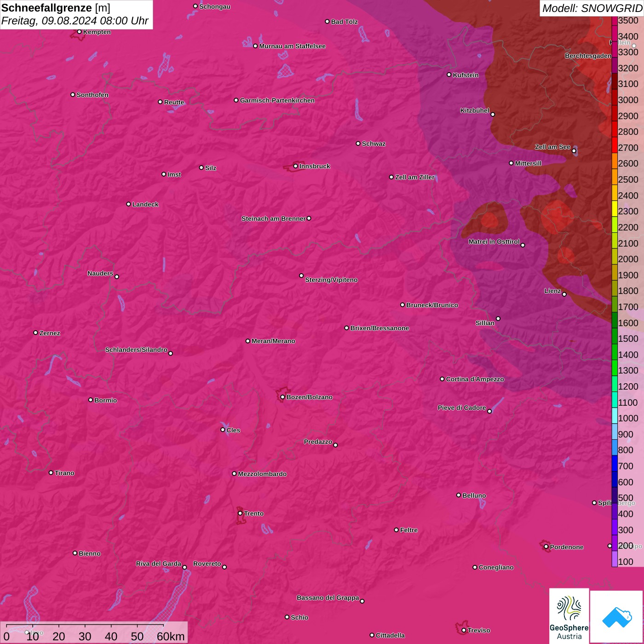Viewport: 644px width, 644px height.
Task: Click the Sterzing/Vipiteno label
Action: point(331,280)
